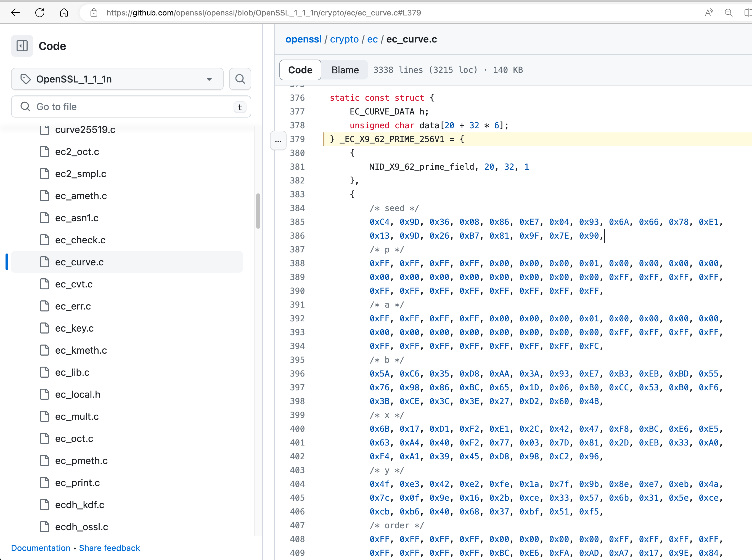Screen dimensions: 752x560
Task: Open ec_oct.c in the file tree
Action: (74, 438)
